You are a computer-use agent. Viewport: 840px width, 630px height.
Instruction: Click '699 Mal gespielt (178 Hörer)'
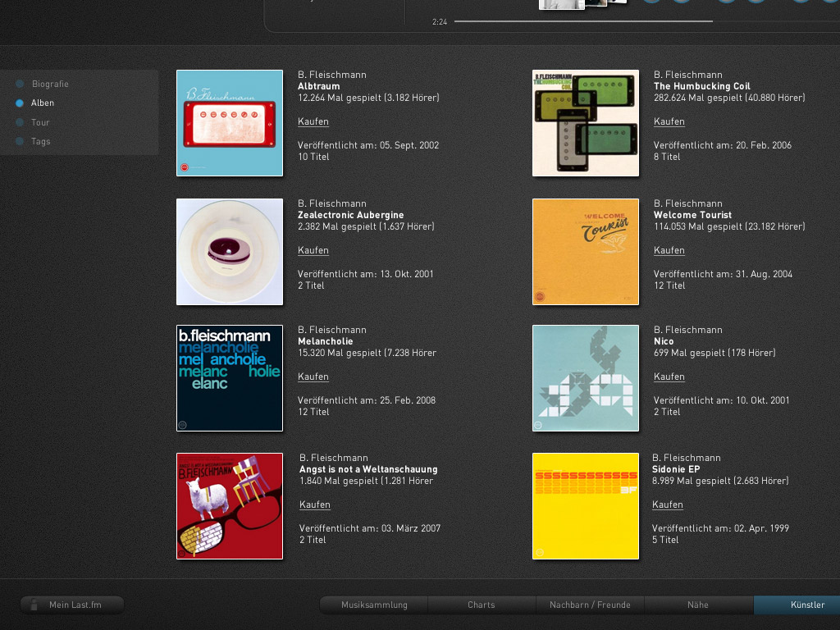714,353
